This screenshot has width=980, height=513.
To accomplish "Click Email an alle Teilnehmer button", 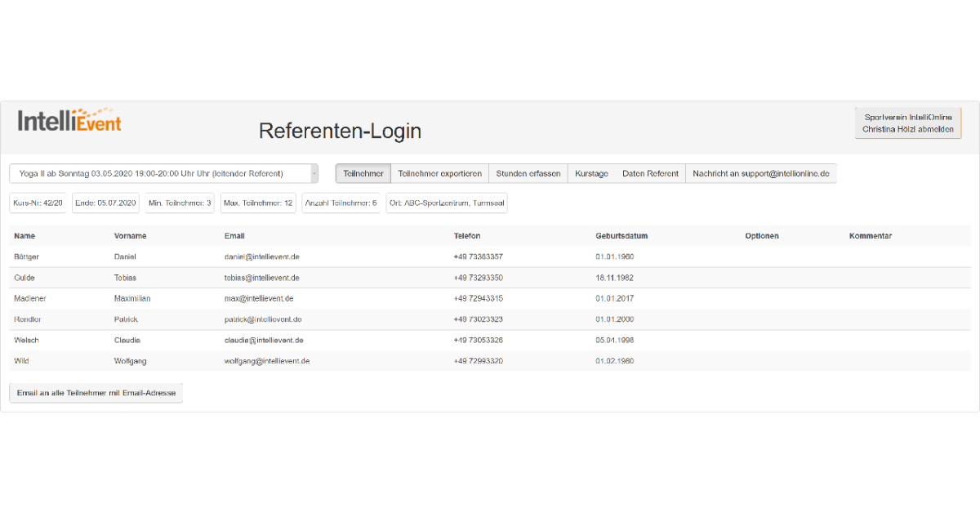I will pos(96,392).
